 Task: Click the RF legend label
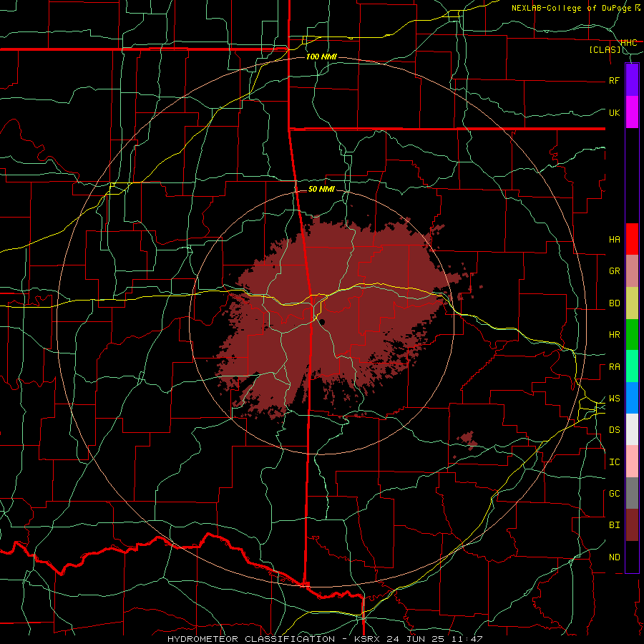click(x=614, y=80)
